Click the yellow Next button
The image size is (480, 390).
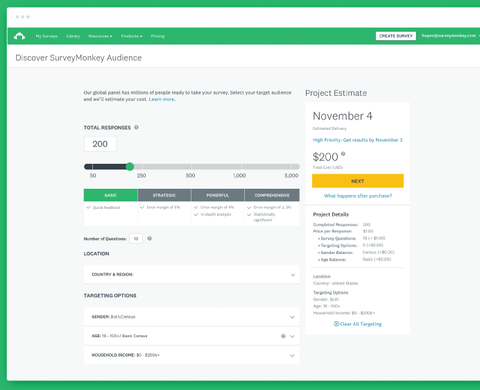[x=358, y=181]
